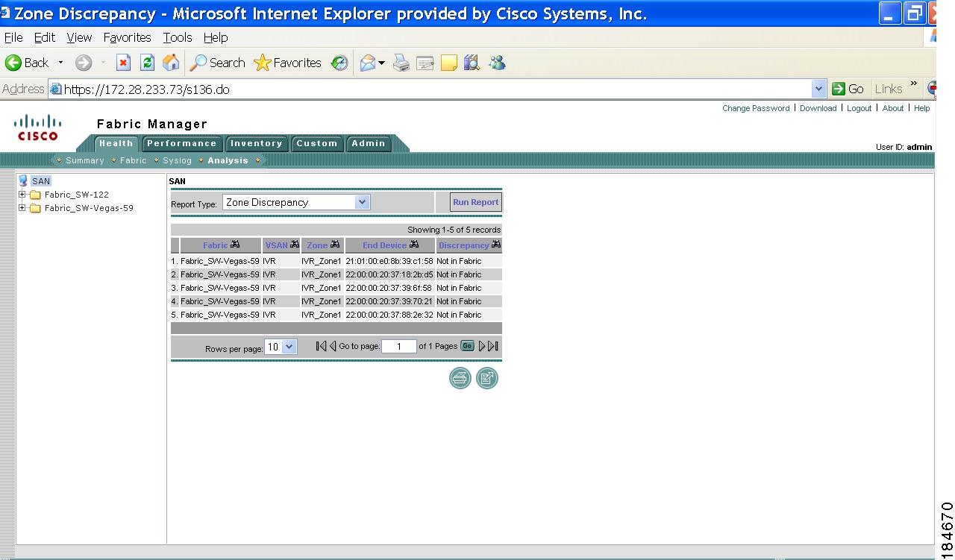Viewport: 955px width, 560px height.
Task: Refresh the page with the green arrows icon
Action: 148,63
